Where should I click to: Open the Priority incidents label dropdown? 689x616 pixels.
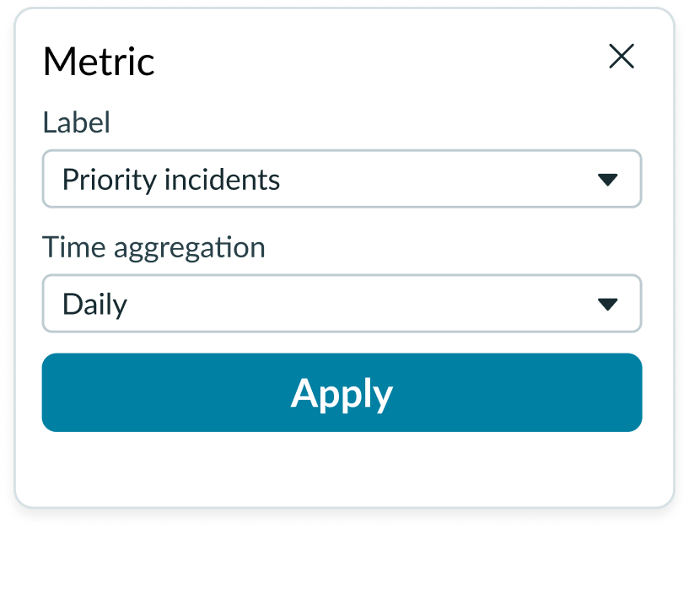(x=342, y=179)
